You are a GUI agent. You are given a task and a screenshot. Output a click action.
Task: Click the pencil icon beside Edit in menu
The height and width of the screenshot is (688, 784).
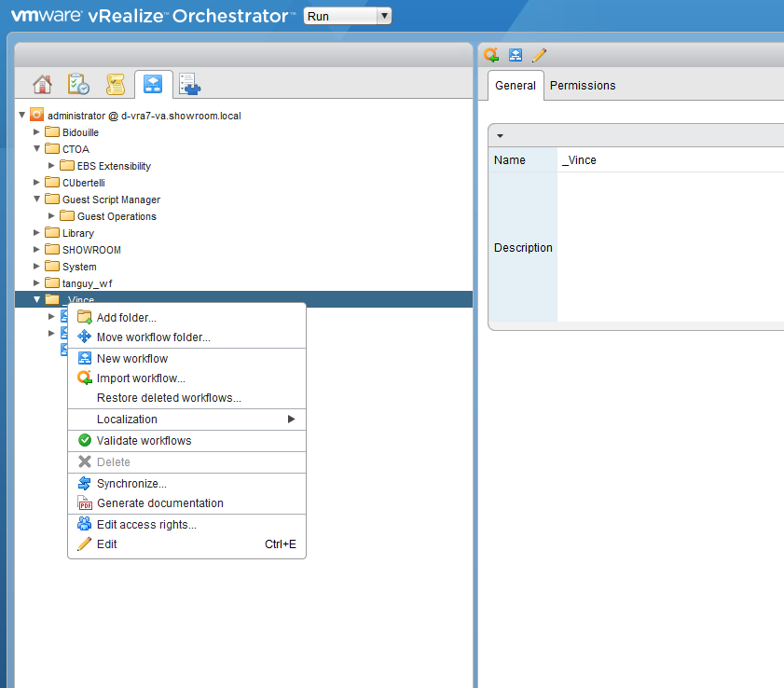coord(85,544)
